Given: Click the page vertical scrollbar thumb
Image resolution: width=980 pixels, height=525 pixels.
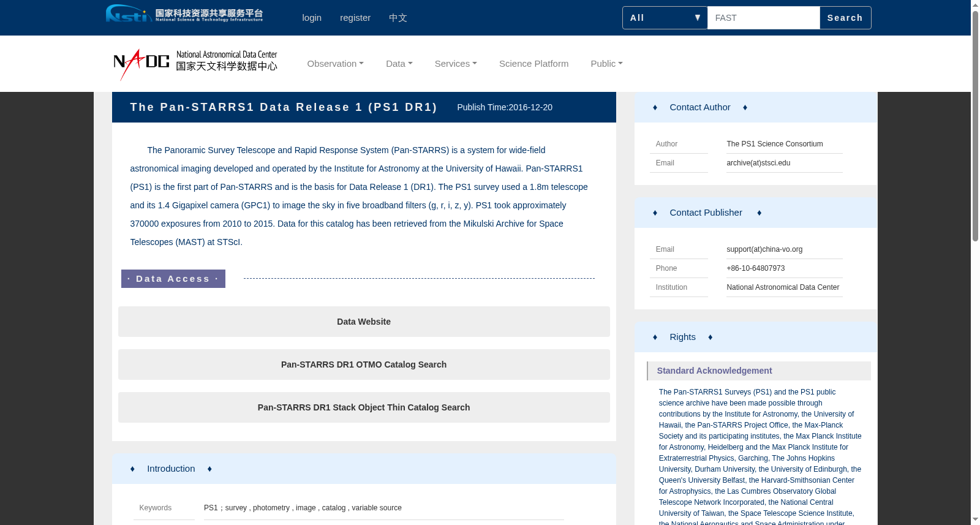Looking at the screenshot, I should pyautogui.click(x=975, y=126).
